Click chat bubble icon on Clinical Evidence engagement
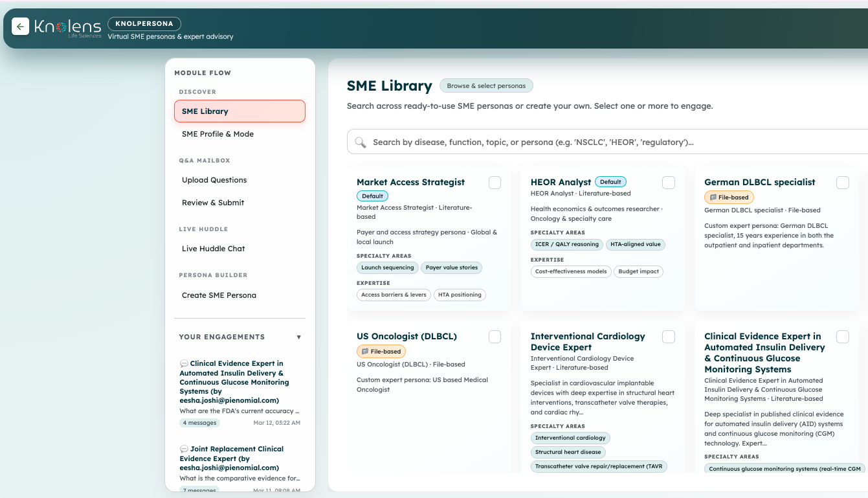Image resolution: width=868 pixels, height=498 pixels. pos(184,364)
